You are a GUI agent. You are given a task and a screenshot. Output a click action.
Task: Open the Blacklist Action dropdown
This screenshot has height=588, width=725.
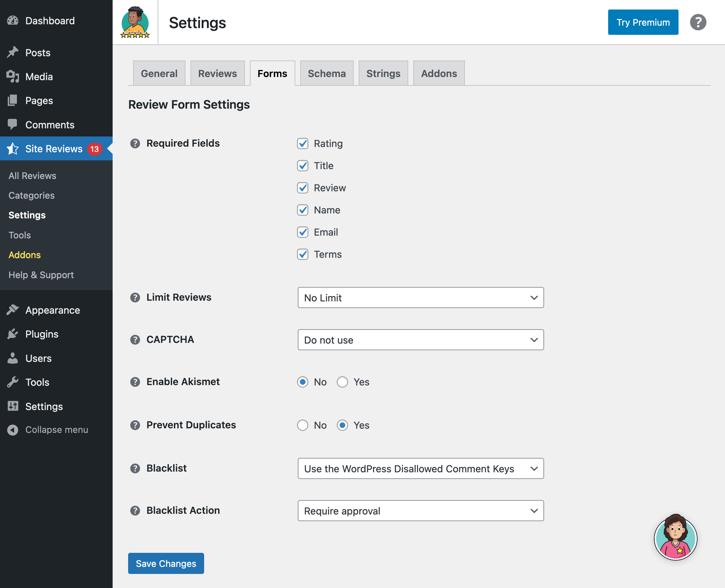[x=421, y=511]
